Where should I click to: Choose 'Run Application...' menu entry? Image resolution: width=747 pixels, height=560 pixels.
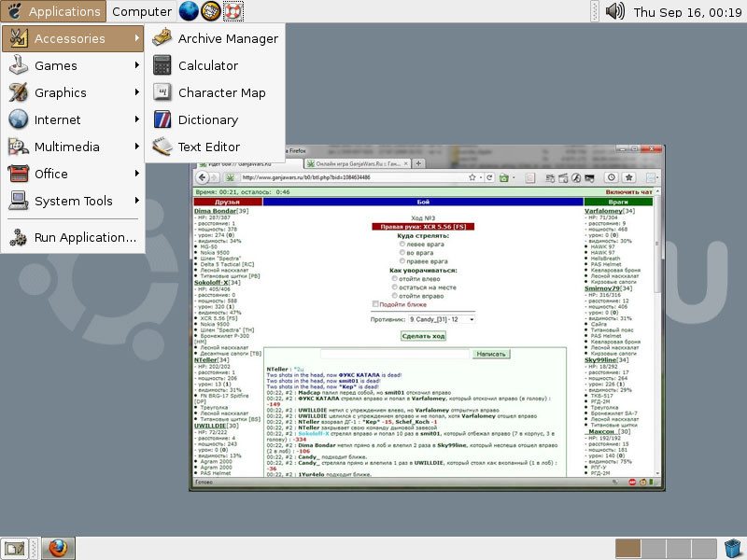(x=73, y=238)
